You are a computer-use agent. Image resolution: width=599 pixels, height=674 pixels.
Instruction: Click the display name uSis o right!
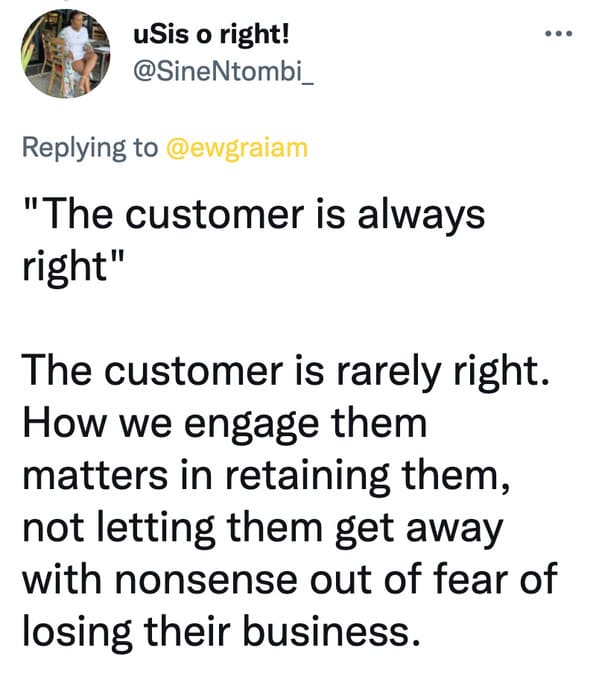click(211, 34)
